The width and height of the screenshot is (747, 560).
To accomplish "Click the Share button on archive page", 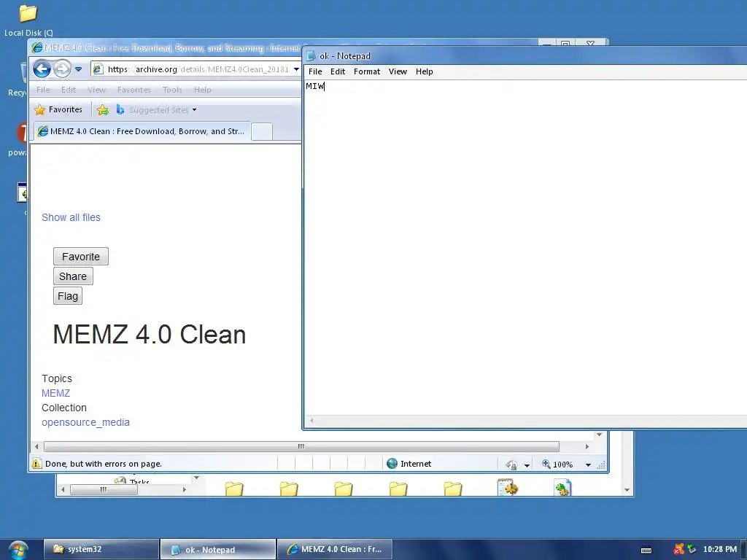I will pos(73,276).
